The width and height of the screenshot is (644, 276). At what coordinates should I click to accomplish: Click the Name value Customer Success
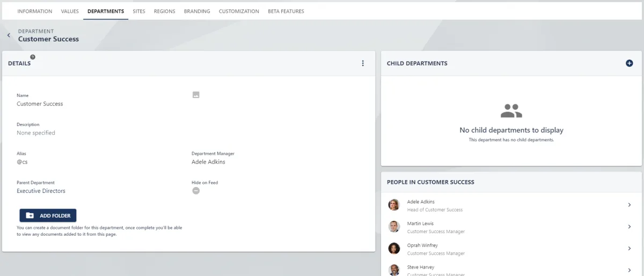click(x=40, y=104)
